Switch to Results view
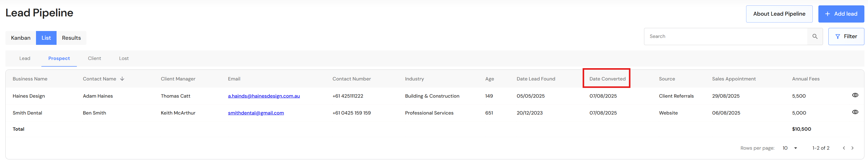 coord(71,38)
